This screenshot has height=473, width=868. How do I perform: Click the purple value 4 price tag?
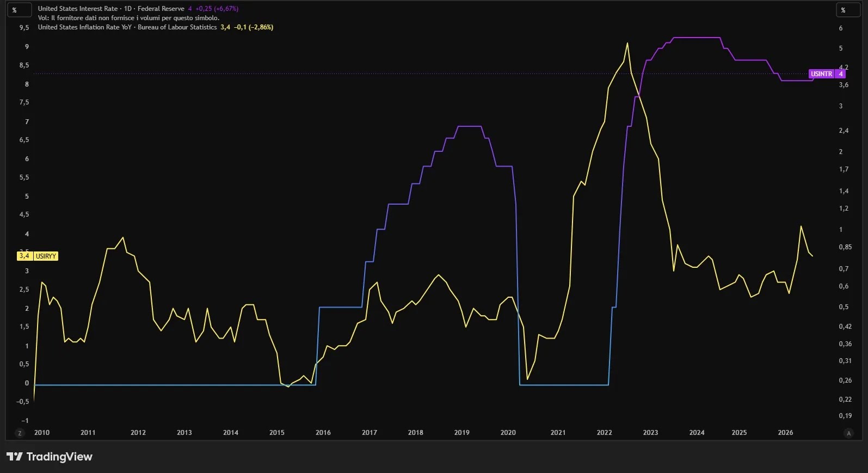841,74
